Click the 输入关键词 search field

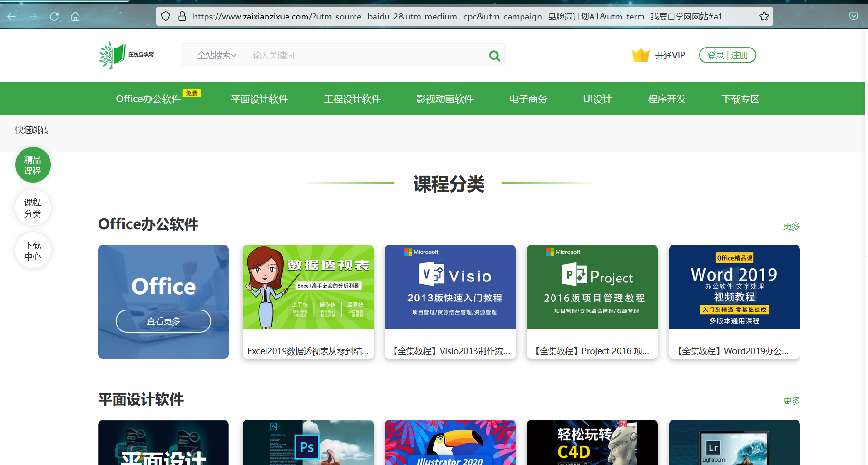pos(366,56)
